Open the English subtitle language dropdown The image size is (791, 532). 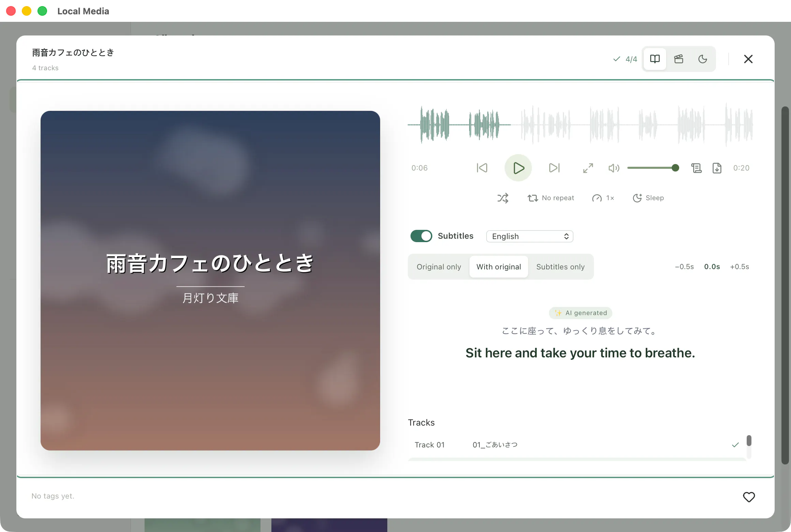tap(529, 236)
